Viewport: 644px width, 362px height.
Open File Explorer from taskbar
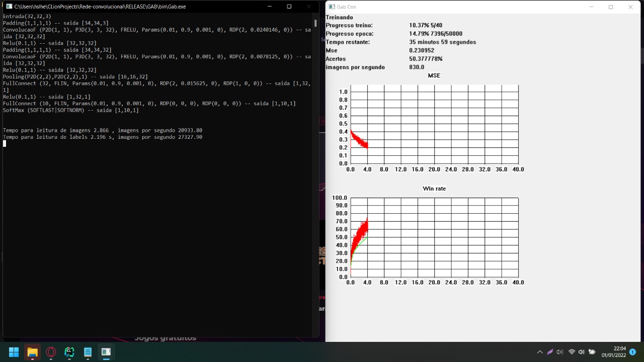(32, 352)
